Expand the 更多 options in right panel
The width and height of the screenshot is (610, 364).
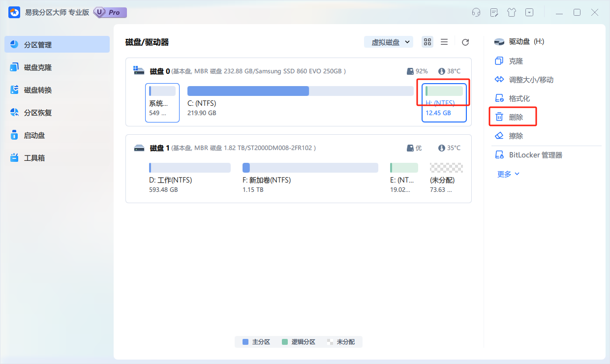click(507, 173)
